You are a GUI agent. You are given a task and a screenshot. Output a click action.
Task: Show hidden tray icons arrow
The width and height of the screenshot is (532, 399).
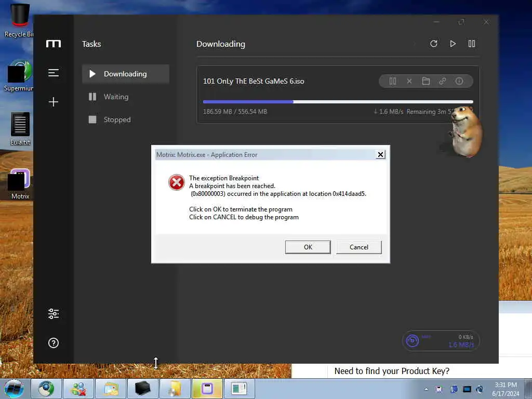(426, 389)
